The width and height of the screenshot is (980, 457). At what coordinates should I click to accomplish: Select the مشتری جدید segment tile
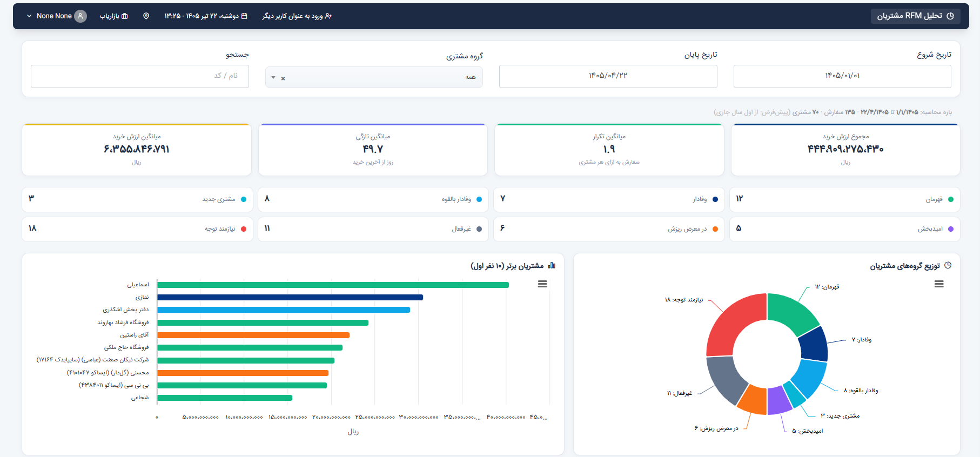click(138, 199)
